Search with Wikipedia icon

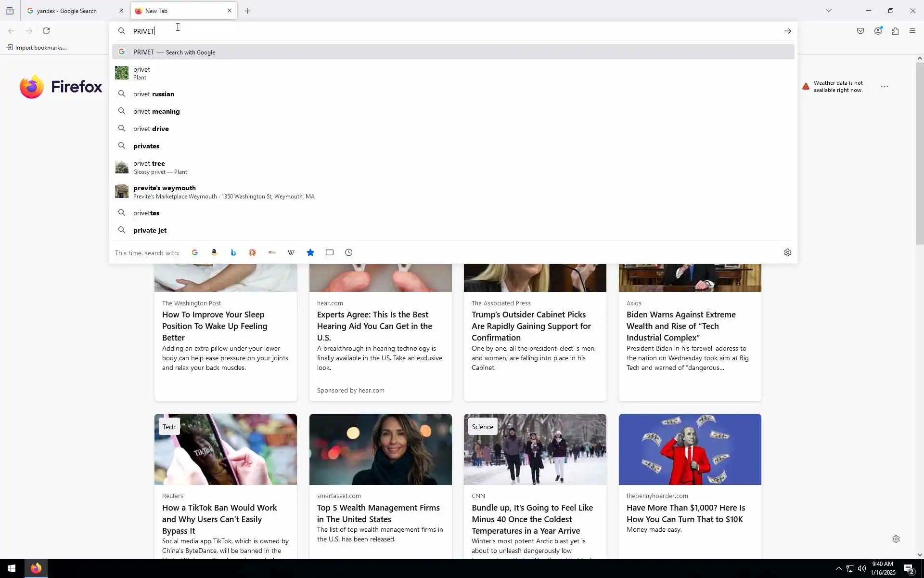click(291, 252)
